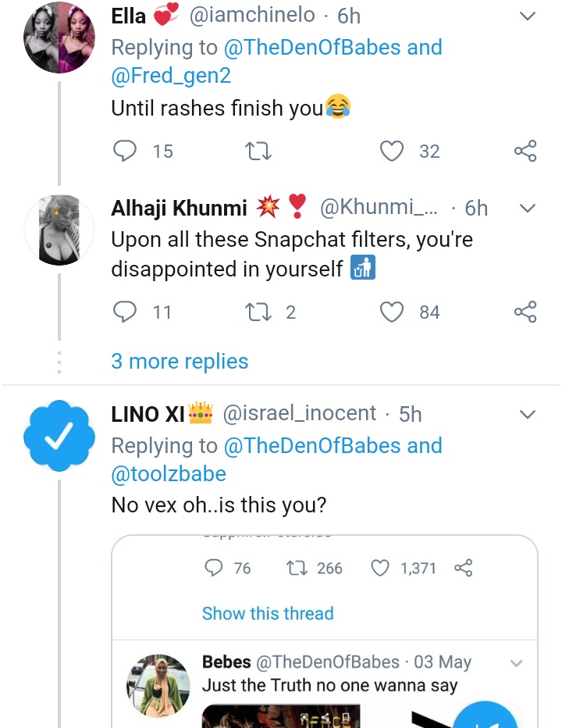Tap the floating compose tweet button
Viewport: 562px width, 728px height.
(x=486, y=712)
